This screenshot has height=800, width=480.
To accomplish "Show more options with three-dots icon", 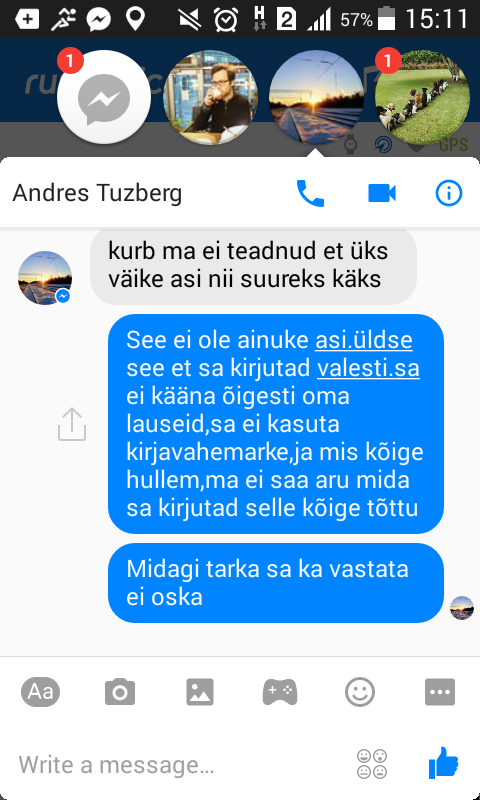I will (440, 692).
